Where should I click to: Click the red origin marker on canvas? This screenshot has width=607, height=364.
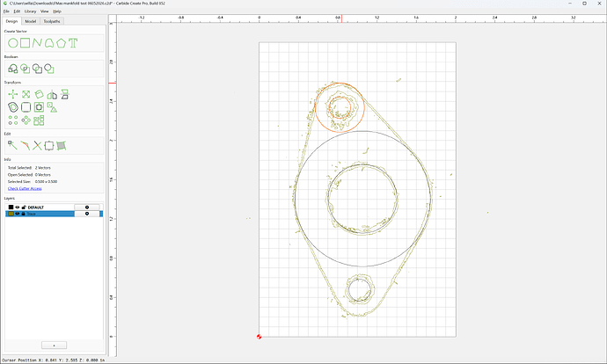click(259, 337)
